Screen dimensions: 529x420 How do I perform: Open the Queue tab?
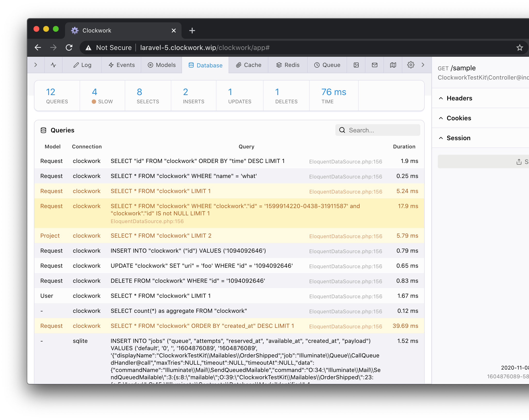click(327, 65)
